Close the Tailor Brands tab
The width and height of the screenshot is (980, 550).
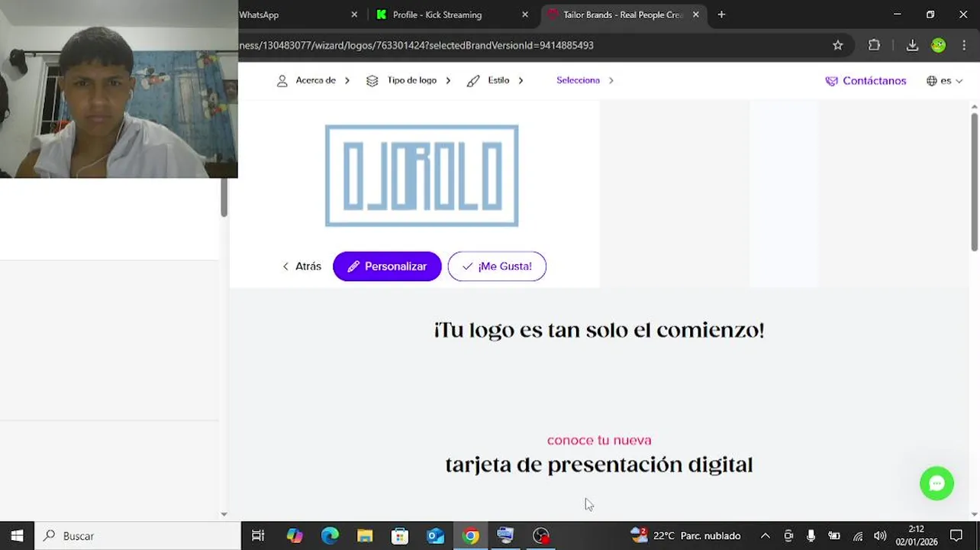(695, 15)
